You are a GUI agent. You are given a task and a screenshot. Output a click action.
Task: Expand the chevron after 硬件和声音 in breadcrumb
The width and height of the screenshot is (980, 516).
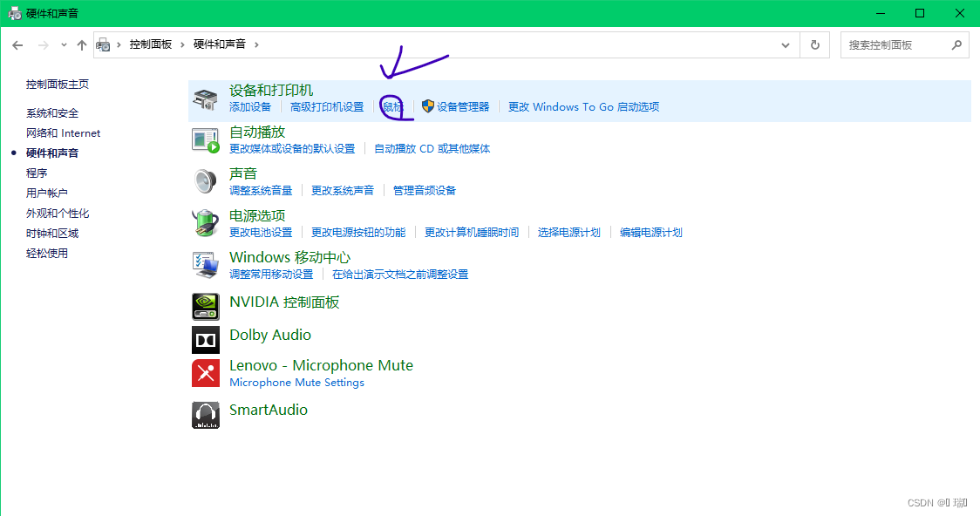(256, 44)
